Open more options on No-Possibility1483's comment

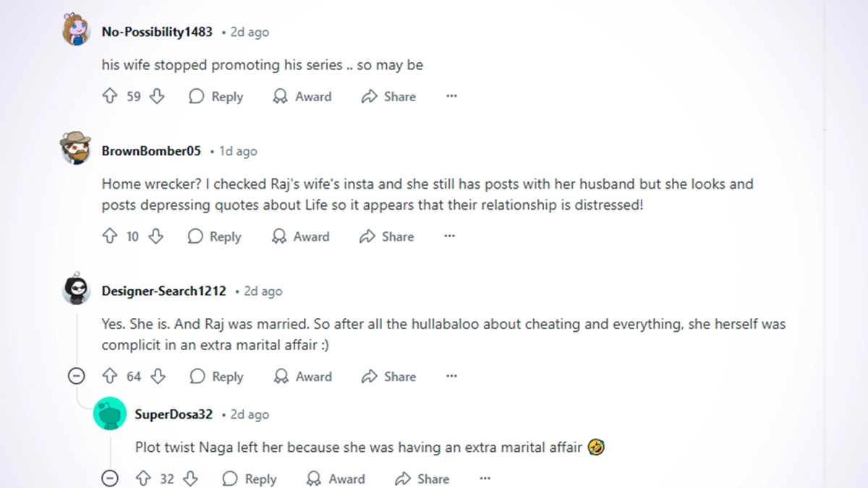(x=452, y=96)
